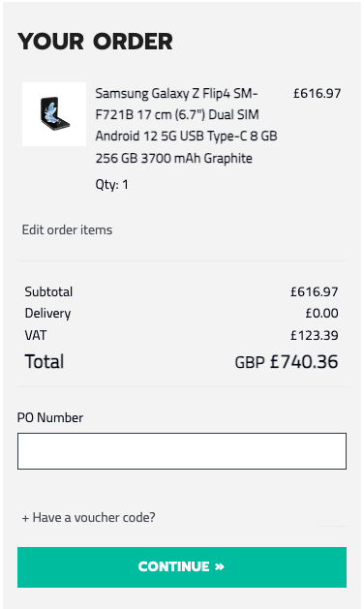
Task: Click the YOUR ORDER heading
Action: (95, 42)
